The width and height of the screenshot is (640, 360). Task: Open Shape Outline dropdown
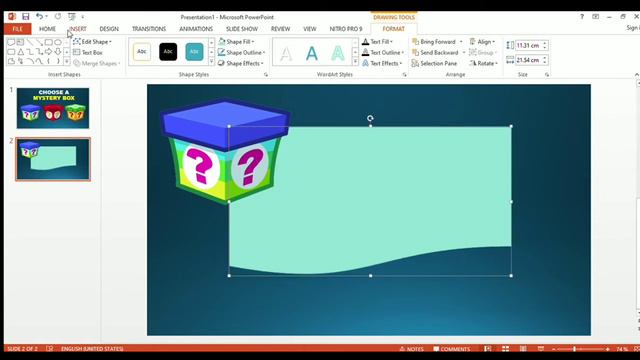tap(241, 52)
